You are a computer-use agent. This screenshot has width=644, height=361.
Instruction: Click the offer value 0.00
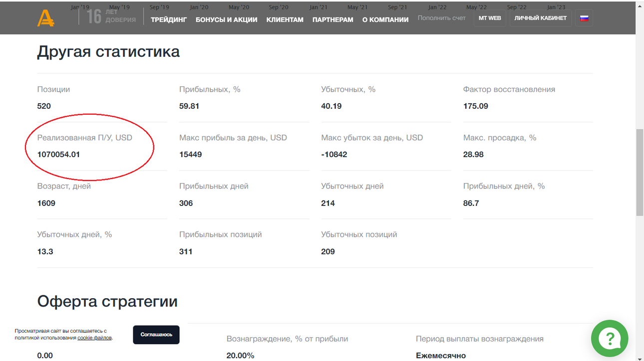(45, 356)
